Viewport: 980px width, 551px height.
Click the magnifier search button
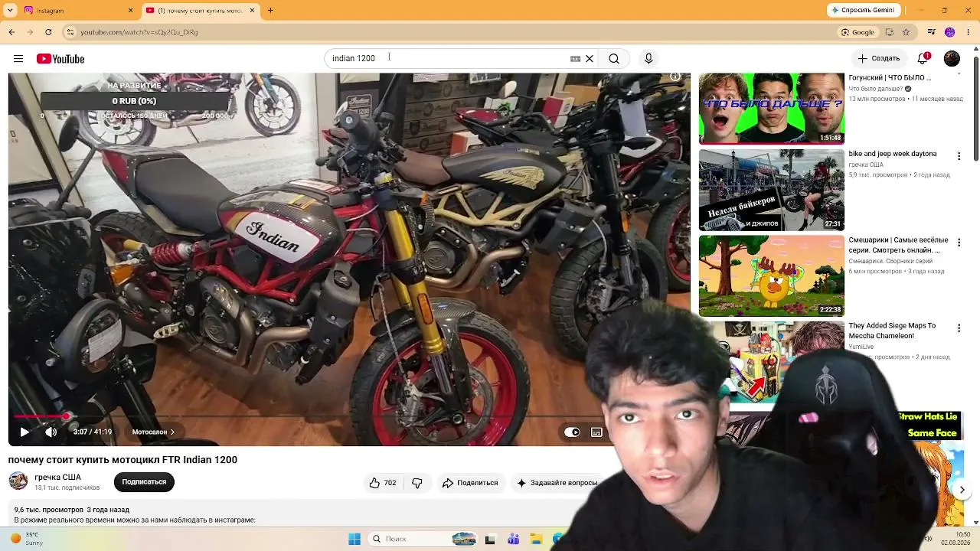pyautogui.click(x=614, y=59)
